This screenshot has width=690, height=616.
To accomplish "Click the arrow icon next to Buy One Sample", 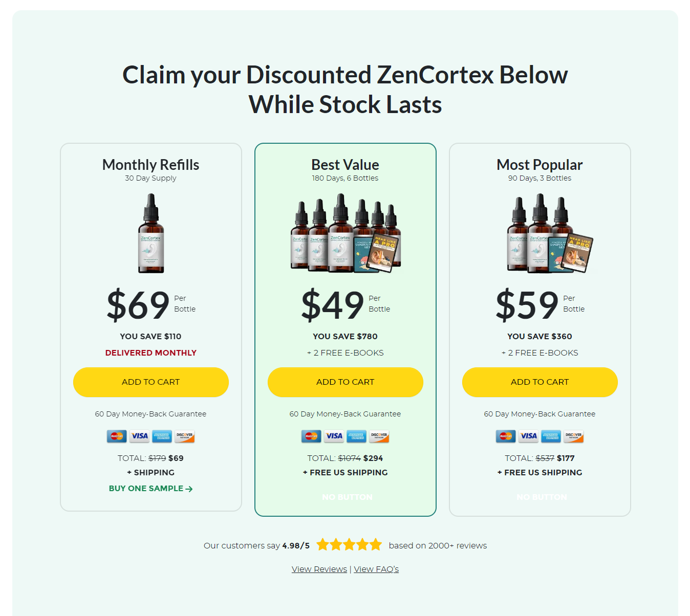I will coord(189,489).
